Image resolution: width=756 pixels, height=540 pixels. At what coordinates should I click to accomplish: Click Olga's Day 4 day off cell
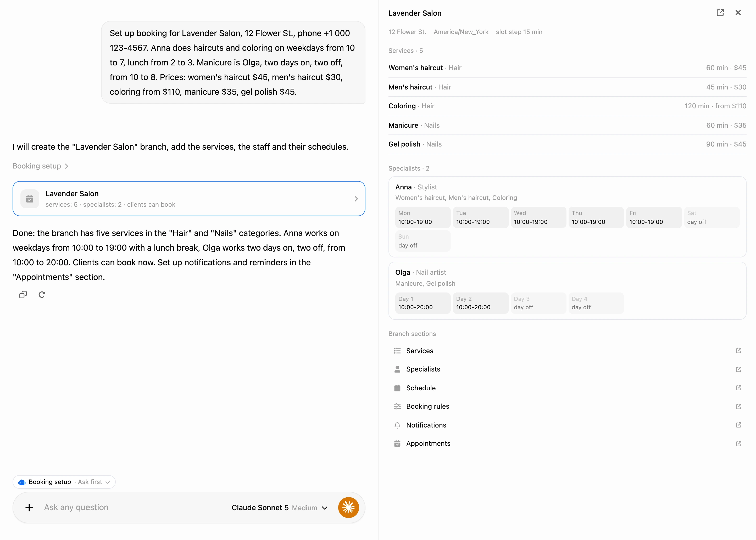[596, 303]
